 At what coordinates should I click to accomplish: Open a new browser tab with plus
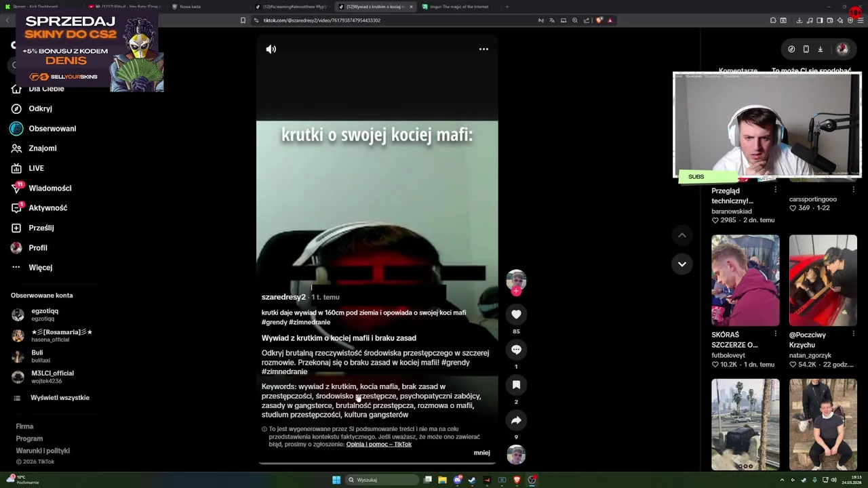507,7
